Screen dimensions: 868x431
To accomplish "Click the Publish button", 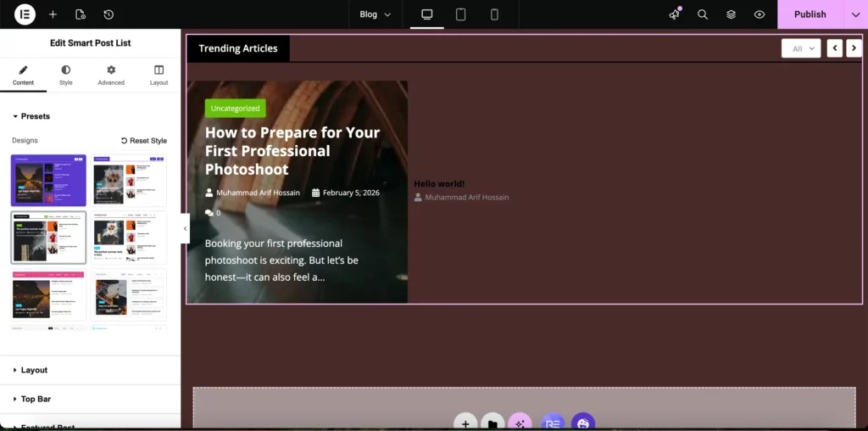I will [810, 14].
